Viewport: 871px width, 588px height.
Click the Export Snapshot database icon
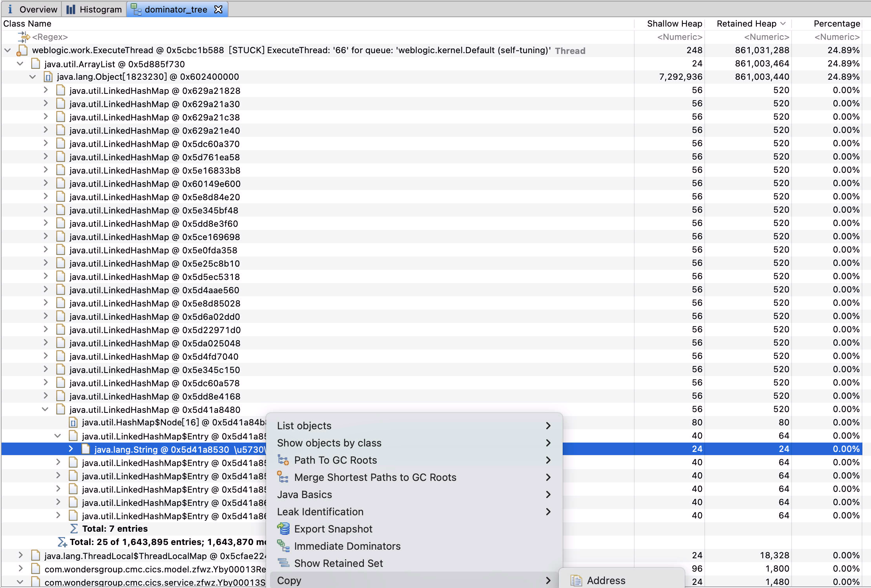click(x=283, y=529)
